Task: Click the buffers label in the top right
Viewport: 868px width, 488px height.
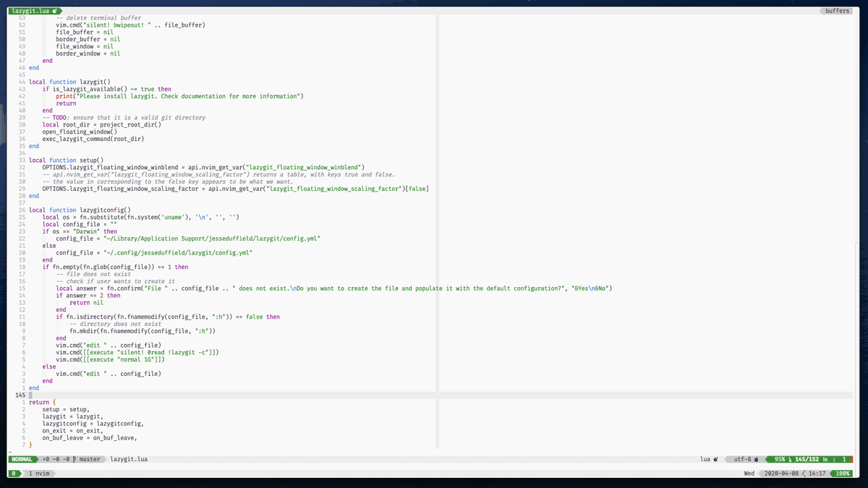Action: [x=839, y=11]
